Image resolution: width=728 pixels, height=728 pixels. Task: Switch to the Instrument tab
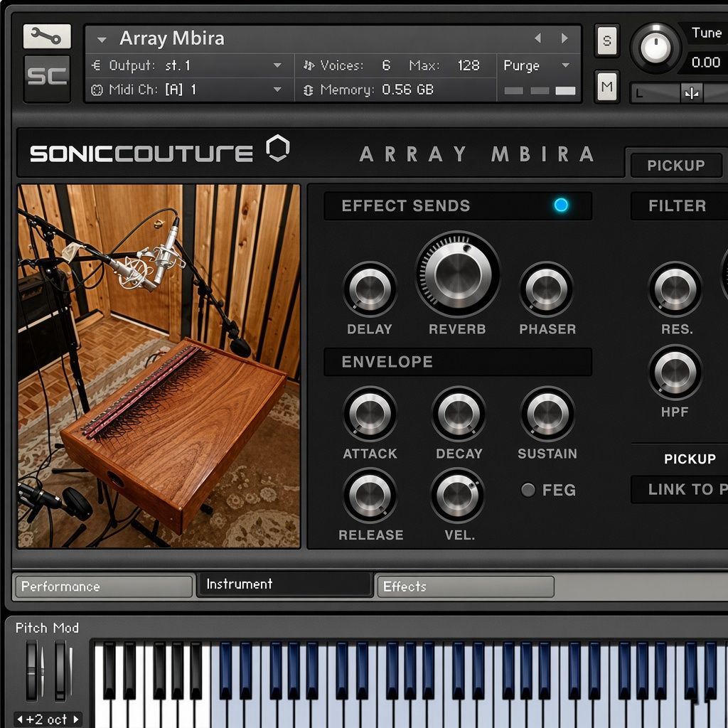point(284,584)
